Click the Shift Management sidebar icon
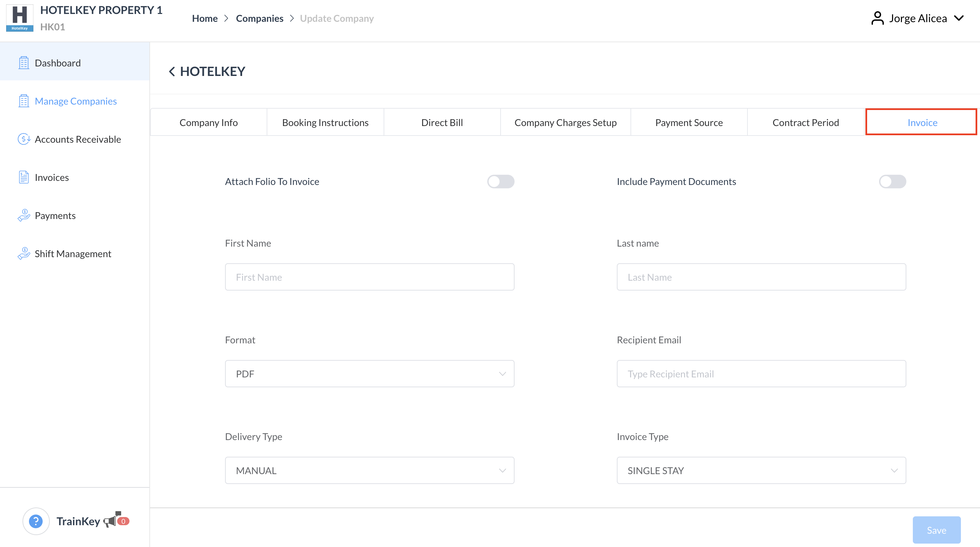 tap(24, 253)
